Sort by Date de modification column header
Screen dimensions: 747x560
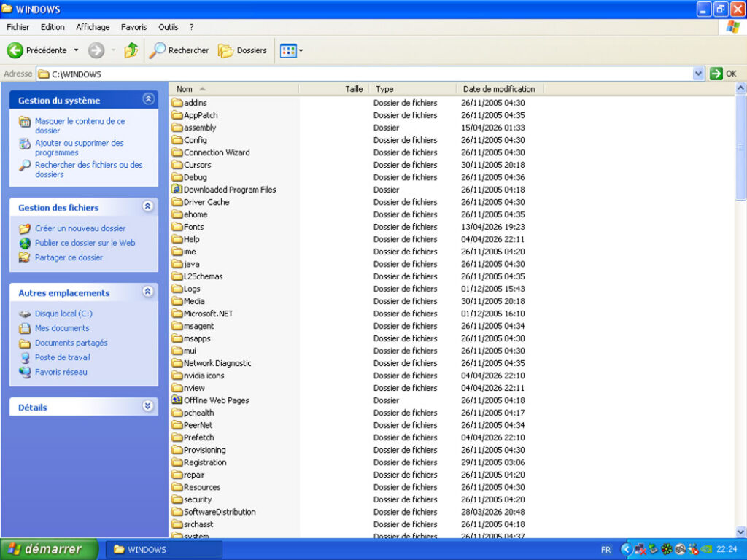pyautogui.click(x=500, y=89)
